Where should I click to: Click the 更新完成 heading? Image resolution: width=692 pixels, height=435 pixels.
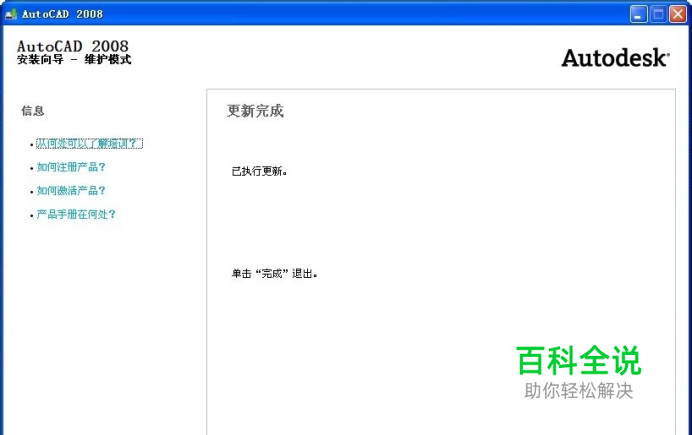pos(255,111)
